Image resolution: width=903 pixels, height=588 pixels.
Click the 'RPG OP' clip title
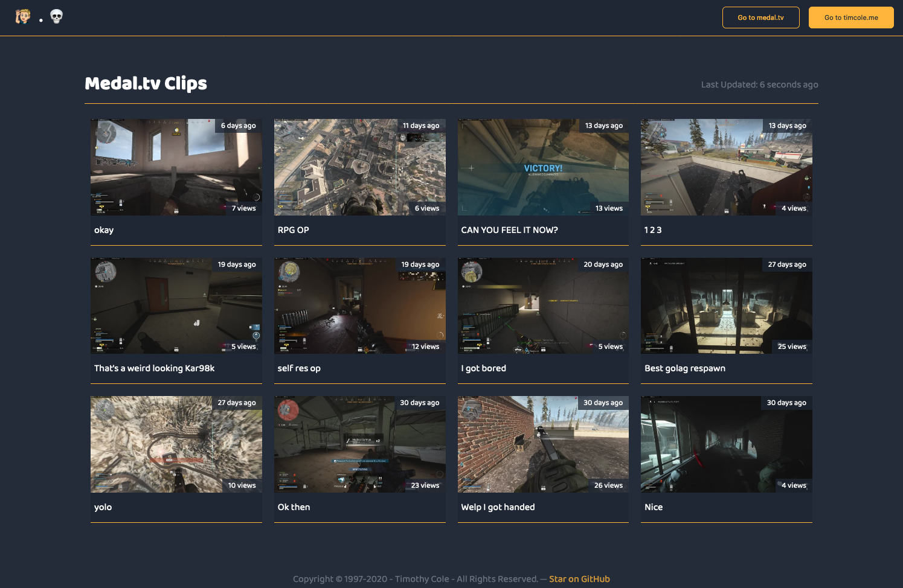tap(294, 230)
